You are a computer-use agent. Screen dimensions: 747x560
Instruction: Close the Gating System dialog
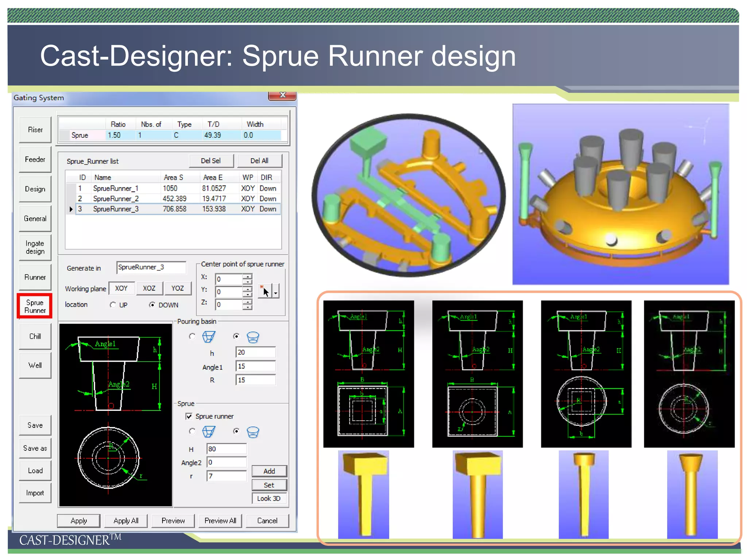coord(282,96)
